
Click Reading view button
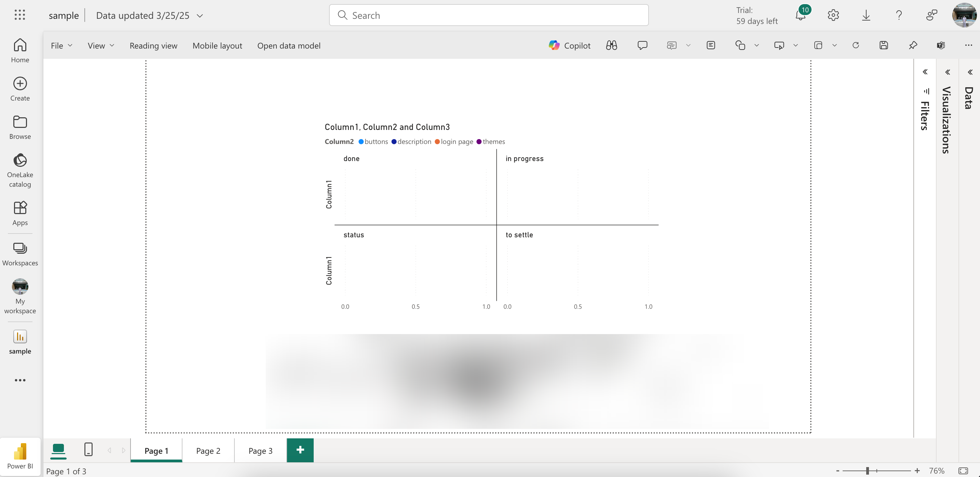[x=153, y=46]
